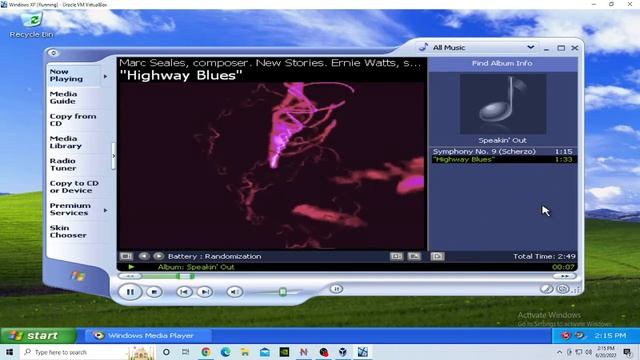Click the color chooser button
This screenshot has height=360, width=640.
[546, 289]
